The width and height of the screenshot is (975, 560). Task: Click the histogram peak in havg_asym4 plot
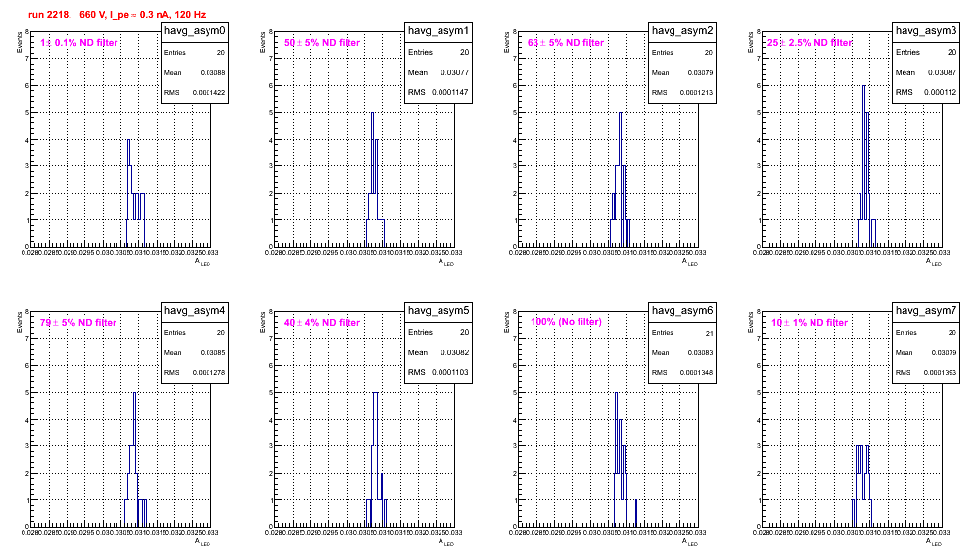coord(134,394)
